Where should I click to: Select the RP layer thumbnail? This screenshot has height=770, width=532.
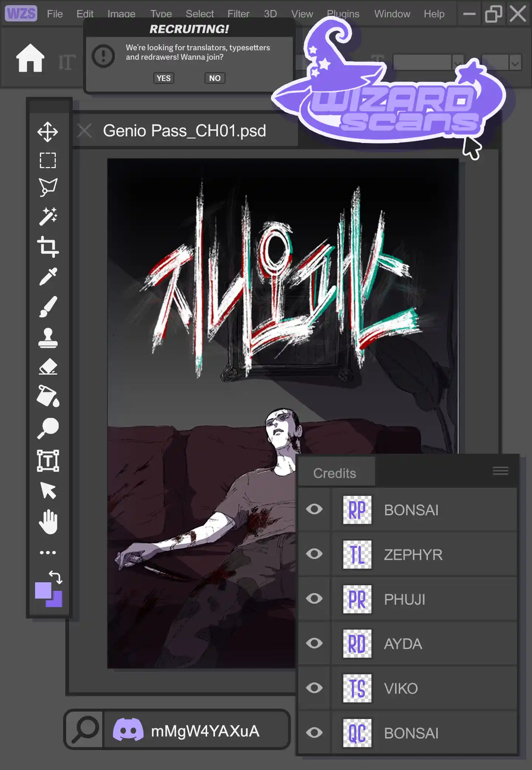357,510
